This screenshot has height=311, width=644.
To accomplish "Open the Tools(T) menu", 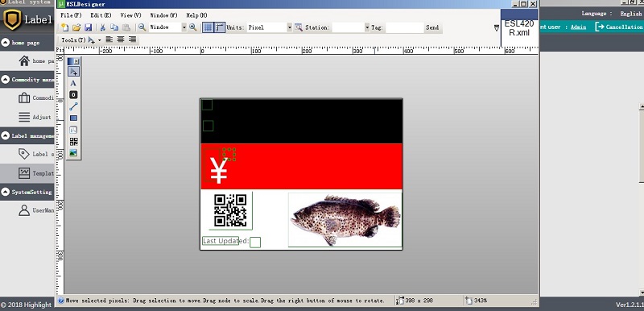I will pos(73,39).
